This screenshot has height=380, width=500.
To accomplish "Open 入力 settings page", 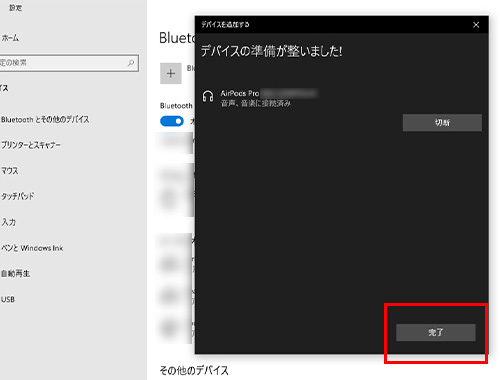I will point(8,222).
